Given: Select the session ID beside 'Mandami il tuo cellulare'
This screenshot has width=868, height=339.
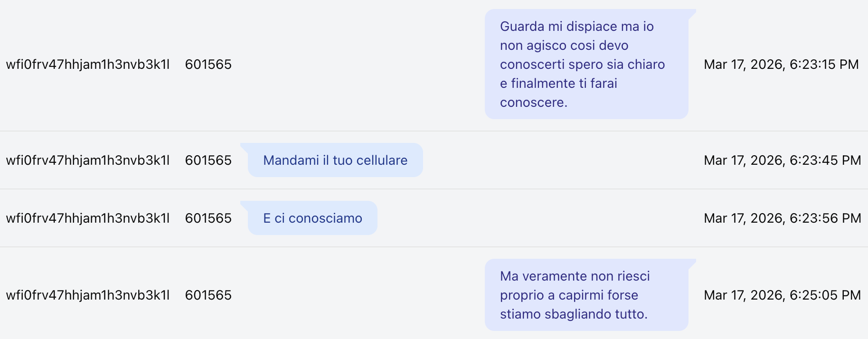Looking at the screenshot, I should (88, 160).
